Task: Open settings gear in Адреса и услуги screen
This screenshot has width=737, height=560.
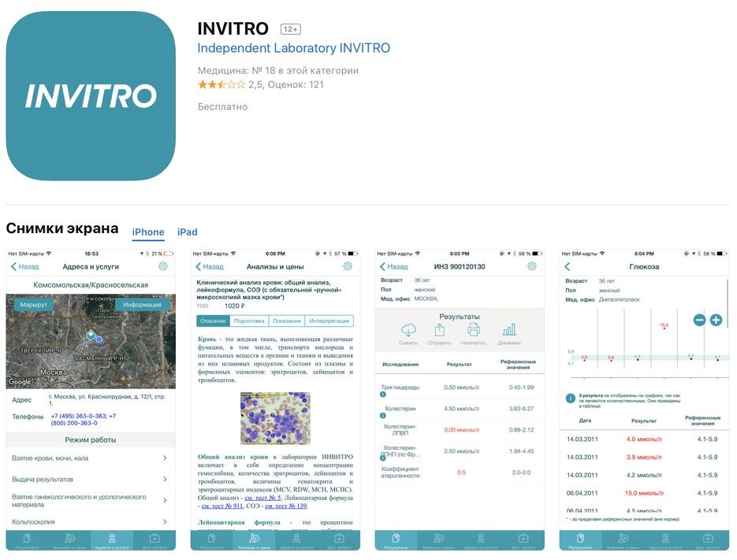Action: (163, 266)
